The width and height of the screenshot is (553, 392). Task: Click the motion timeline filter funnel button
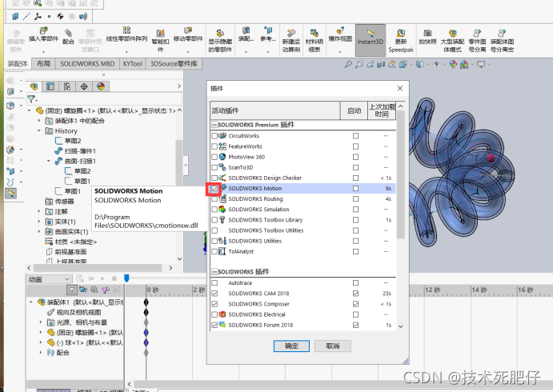(x=71, y=290)
